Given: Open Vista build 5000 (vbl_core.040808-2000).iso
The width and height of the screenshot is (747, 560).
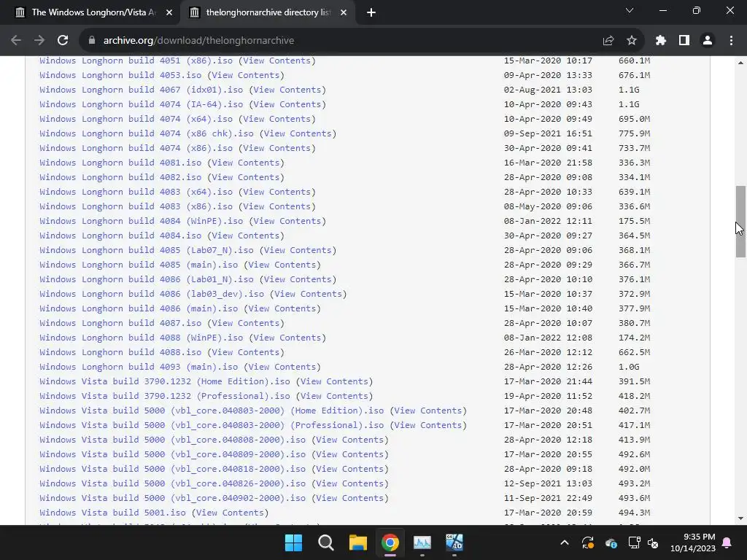Looking at the screenshot, I should click(x=172, y=440).
